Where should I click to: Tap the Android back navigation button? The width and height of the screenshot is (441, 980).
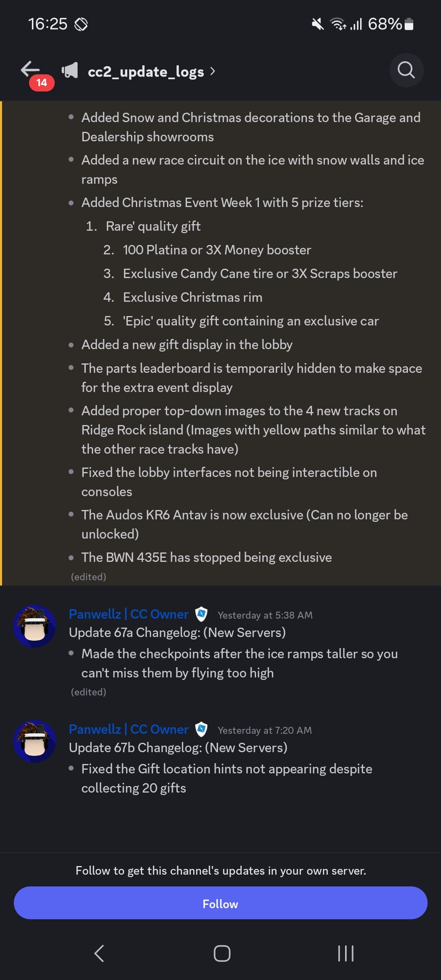click(99, 953)
